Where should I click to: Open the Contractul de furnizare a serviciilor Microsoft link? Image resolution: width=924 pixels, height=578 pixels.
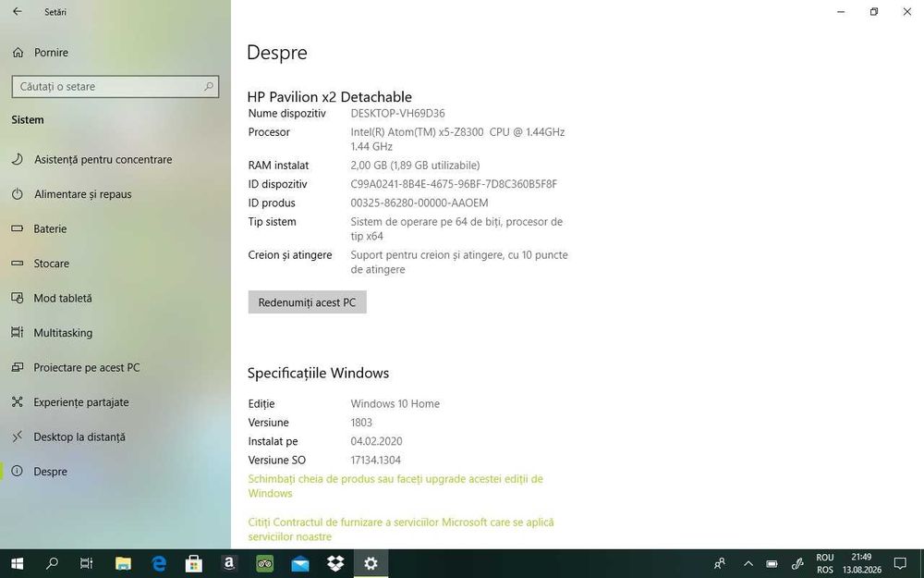pos(401,529)
